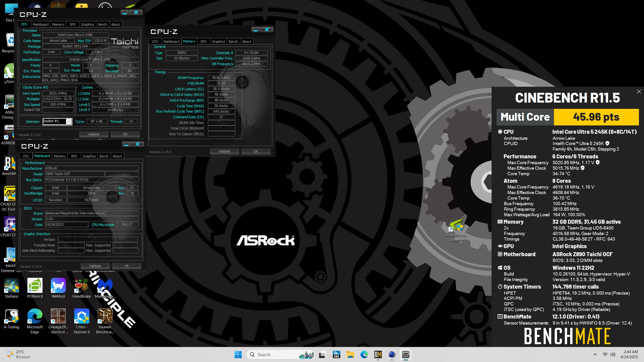644x362 pixels.
Task: Open About tab in Mainboard CPU-Z window
Action: 117,156
